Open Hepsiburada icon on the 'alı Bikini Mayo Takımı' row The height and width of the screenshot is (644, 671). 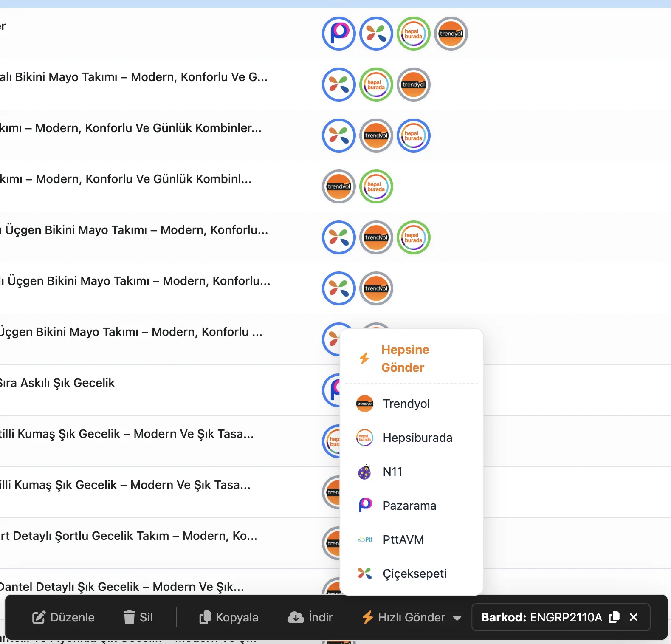coord(376,85)
